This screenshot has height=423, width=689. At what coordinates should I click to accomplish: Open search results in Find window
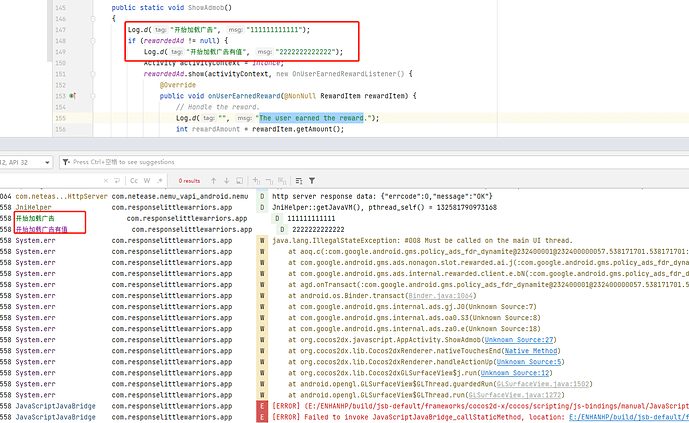tap(239, 181)
